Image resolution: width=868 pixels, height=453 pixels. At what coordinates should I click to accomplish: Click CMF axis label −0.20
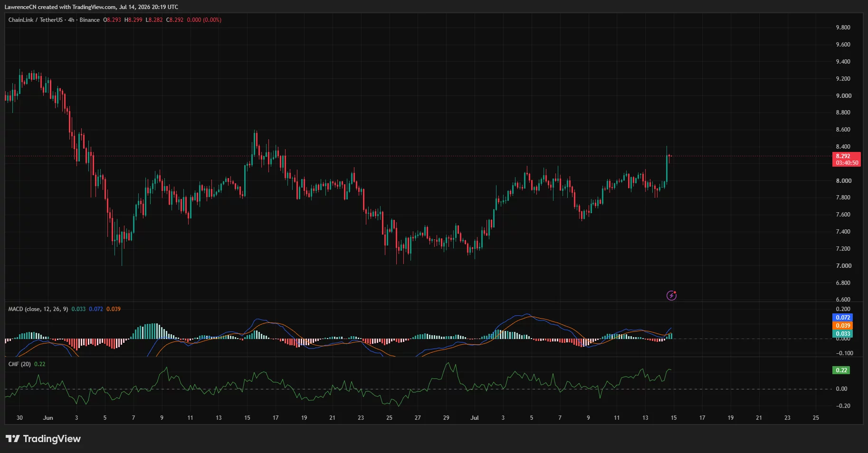843,406
